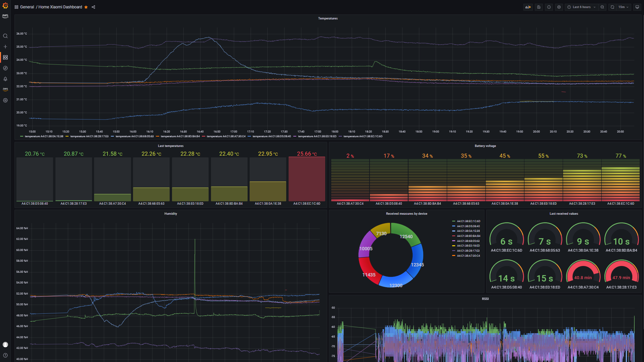Click purple color line of temperature A4:C1:38:E0:18:ED

click(x=295, y=137)
